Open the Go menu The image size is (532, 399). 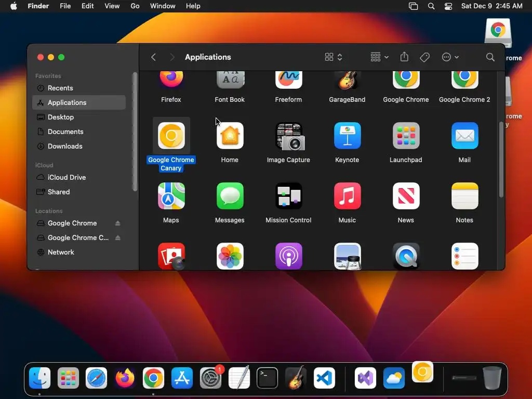click(x=135, y=6)
